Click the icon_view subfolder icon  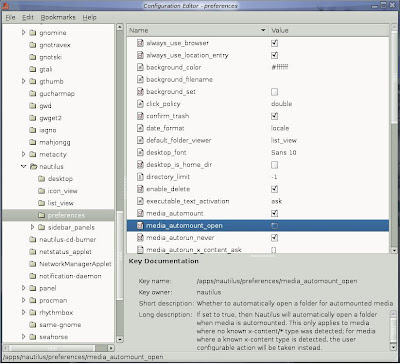41,191
